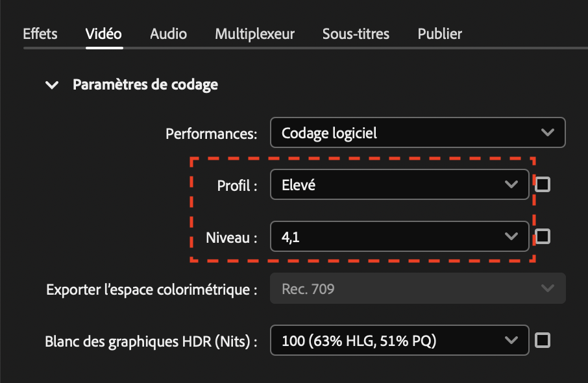
Task: Open the Blanc des graphiques HDR dropdown
Action: pos(399,340)
